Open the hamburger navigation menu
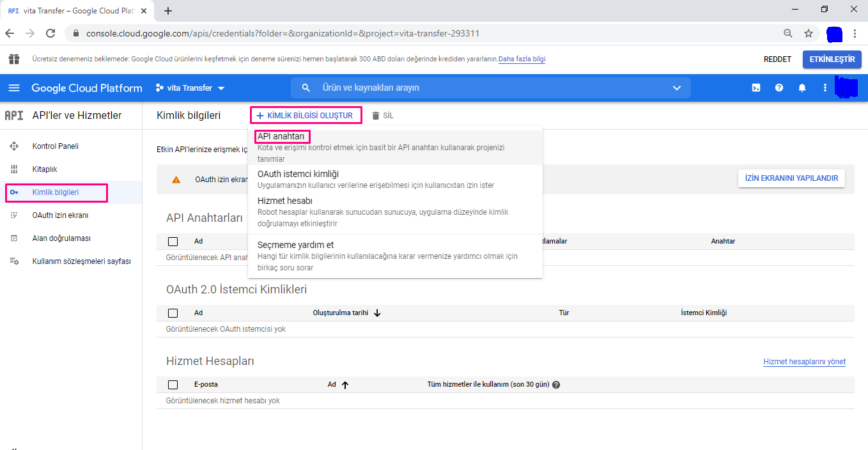868x450 pixels. point(14,88)
